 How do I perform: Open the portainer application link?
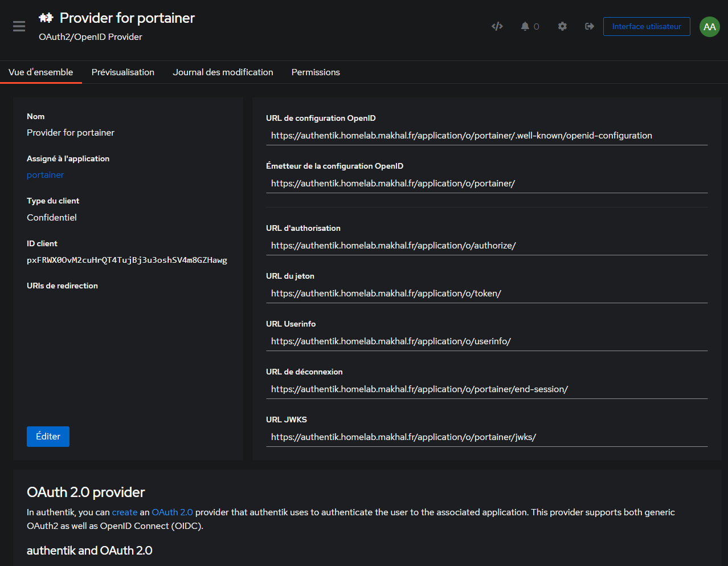(x=45, y=175)
